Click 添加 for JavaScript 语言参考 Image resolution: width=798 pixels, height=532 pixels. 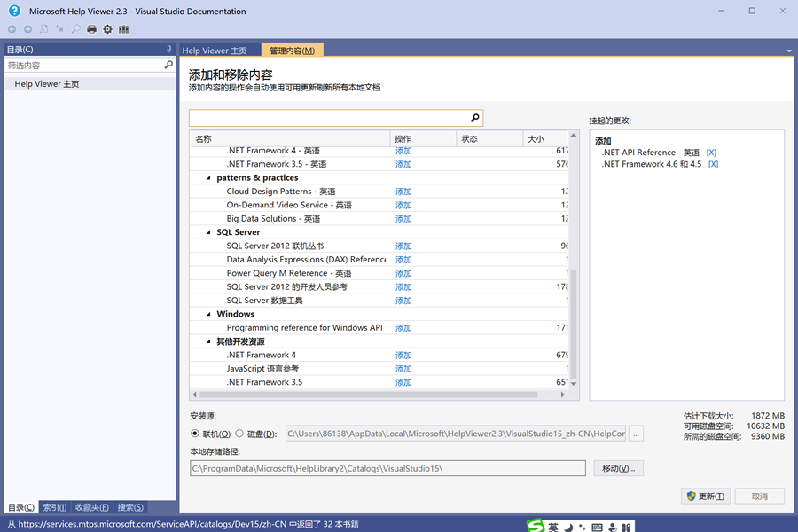pos(403,369)
